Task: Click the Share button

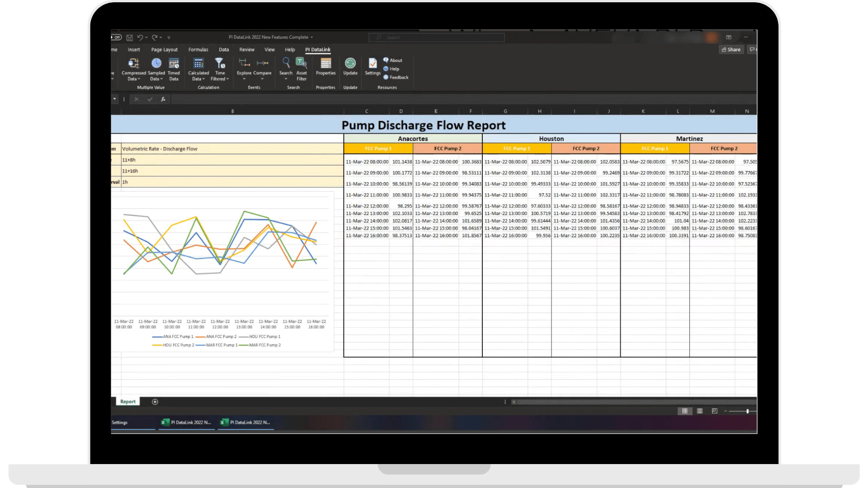Action: (731, 50)
